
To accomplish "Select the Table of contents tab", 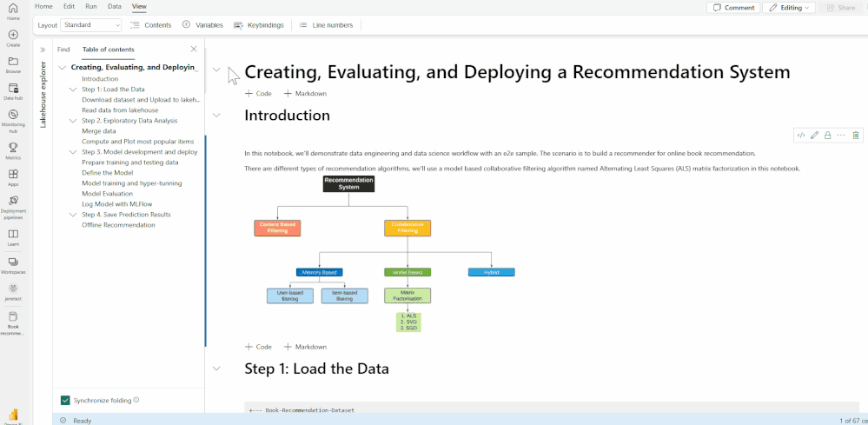I will [x=109, y=50].
